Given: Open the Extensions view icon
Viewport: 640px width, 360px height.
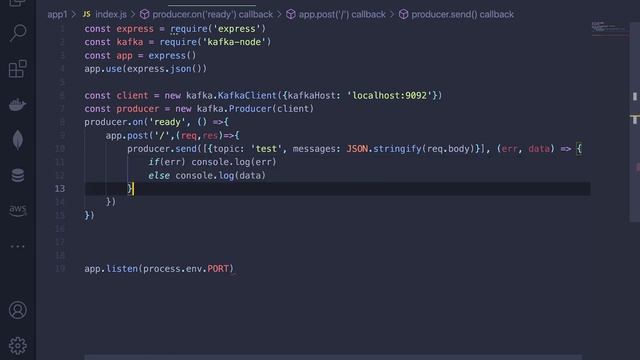Looking at the screenshot, I should (18, 68).
